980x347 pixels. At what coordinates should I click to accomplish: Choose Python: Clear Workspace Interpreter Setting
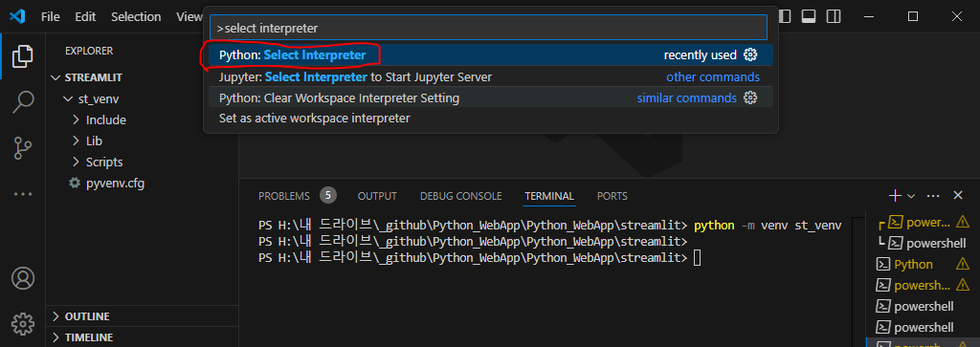[491, 98]
